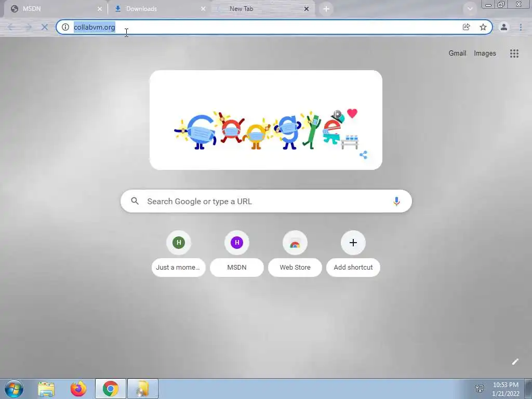Open the Images link
The image size is (532, 399).
[485, 54]
